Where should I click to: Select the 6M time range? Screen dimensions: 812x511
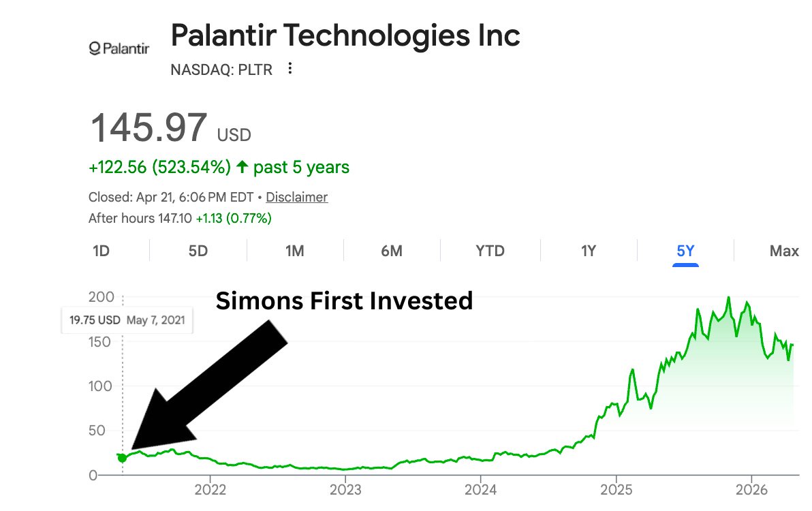392,251
